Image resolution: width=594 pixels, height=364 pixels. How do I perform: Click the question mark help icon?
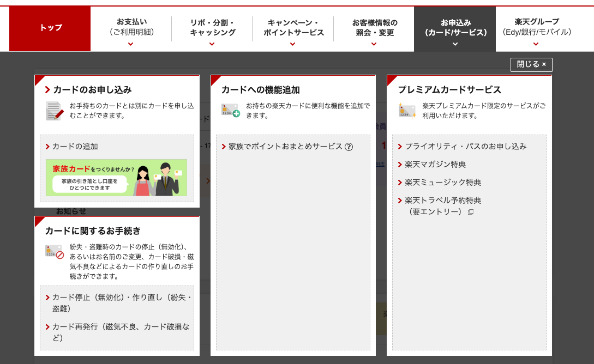349,147
